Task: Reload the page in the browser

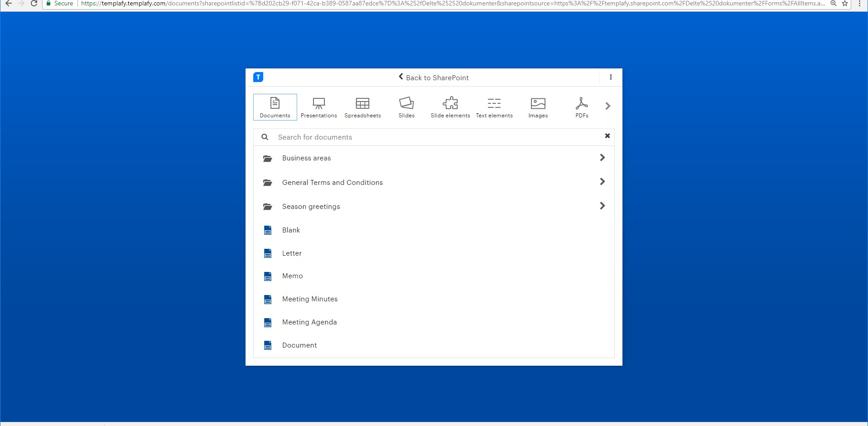Action: [x=34, y=4]
